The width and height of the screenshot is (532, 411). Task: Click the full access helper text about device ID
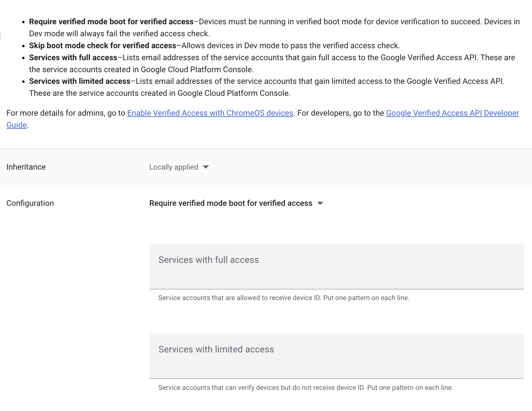[x=284, y=298]
